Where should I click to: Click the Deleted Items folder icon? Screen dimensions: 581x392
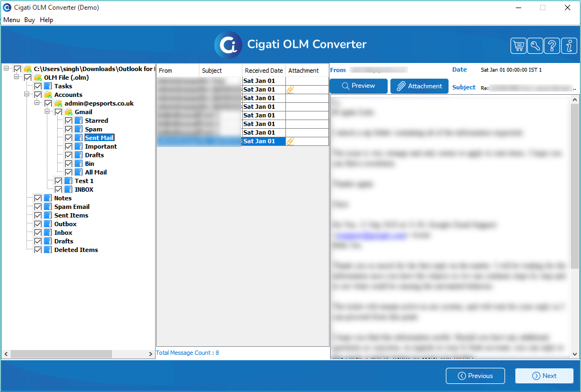tap(48, 250)
